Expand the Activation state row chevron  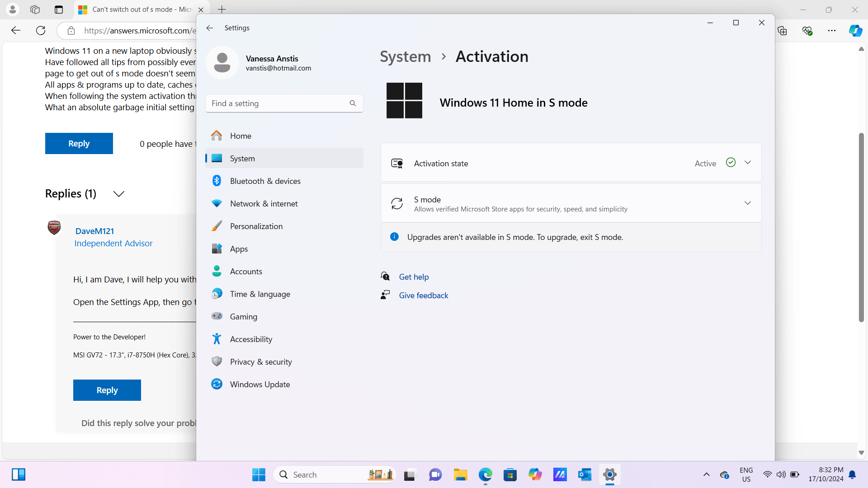pos(748,163)
